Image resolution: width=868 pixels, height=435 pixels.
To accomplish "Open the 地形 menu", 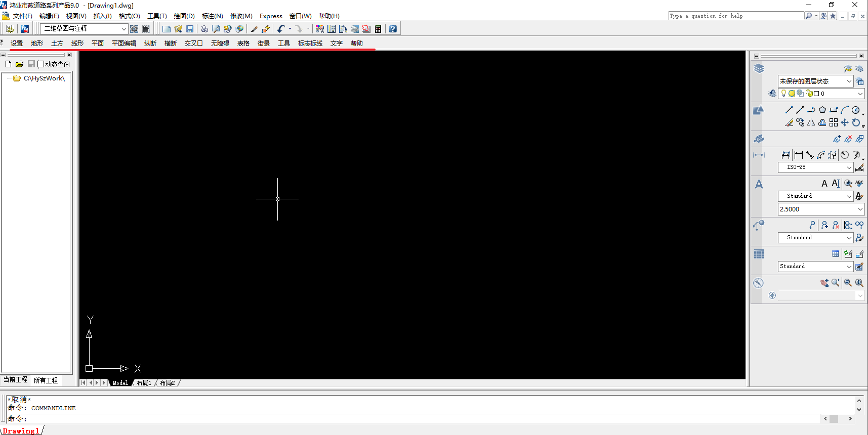I will pos(37,43).
